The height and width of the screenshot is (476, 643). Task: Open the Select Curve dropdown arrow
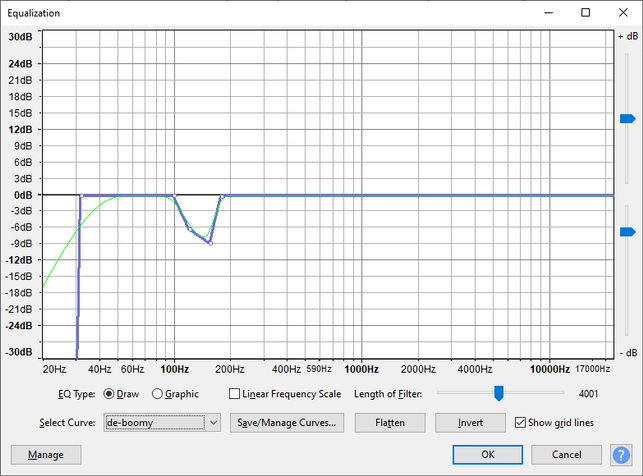pyautogui.click(x=214, y=422)
